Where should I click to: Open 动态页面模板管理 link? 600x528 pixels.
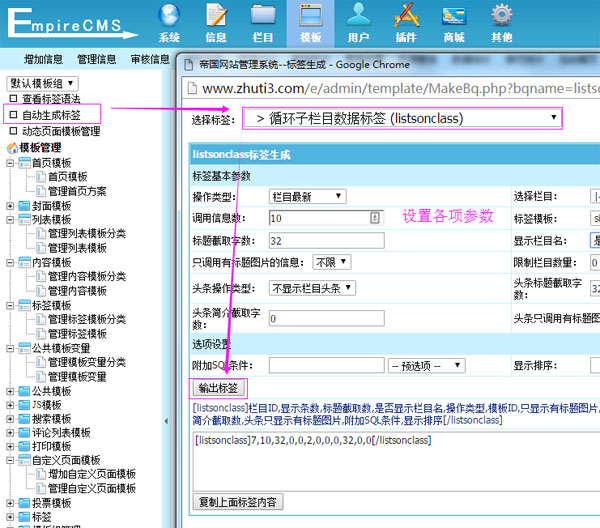click(x=61, y=131)
